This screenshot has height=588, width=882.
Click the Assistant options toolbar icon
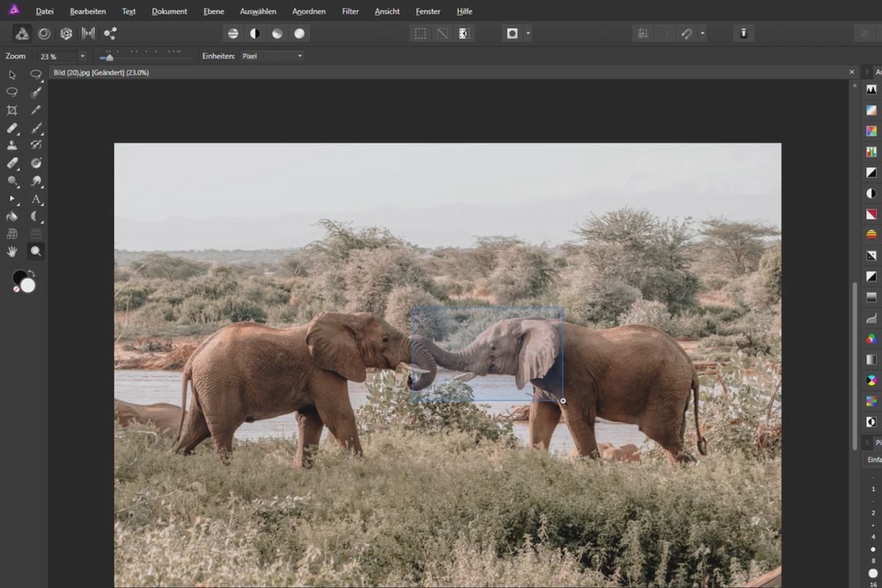(x=743, y=33)
